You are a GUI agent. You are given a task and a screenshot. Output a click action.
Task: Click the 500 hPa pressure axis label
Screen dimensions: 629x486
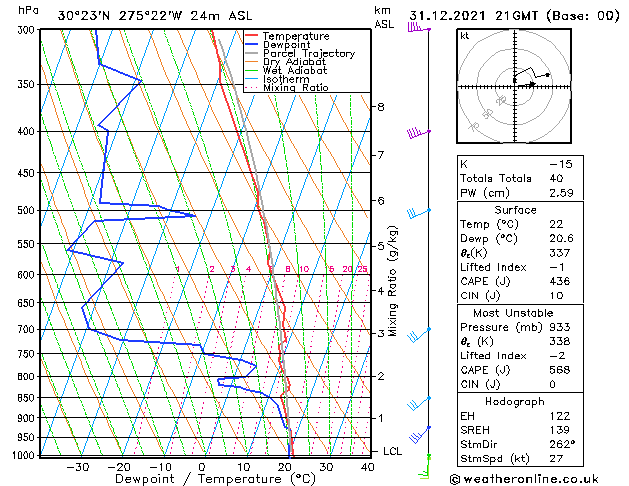pos(28,210)
